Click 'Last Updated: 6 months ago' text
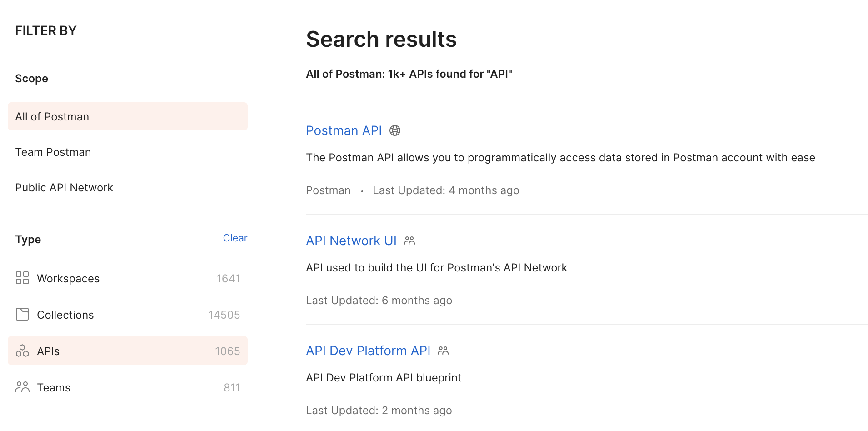The width and height of the screenshot is (868, 431). click(379, 300)
